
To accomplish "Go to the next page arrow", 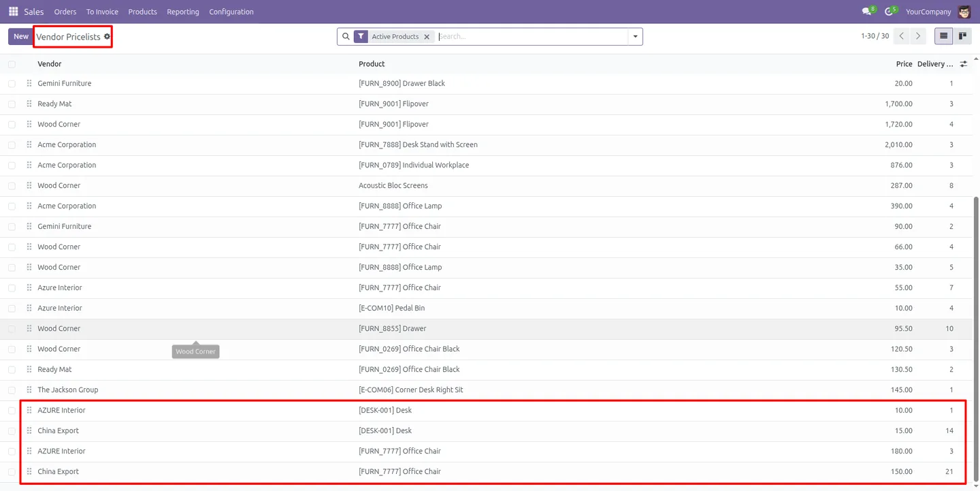I will click(x=918, y=36).
